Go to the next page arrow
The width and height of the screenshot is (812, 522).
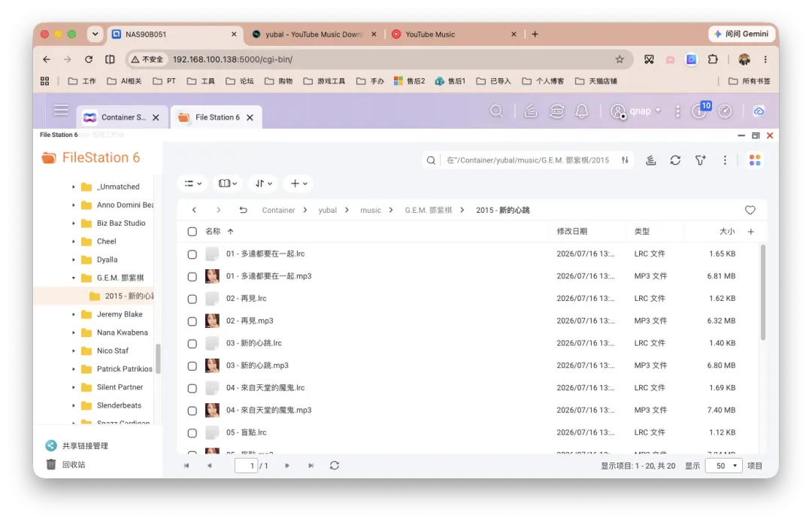coord(287,466)
